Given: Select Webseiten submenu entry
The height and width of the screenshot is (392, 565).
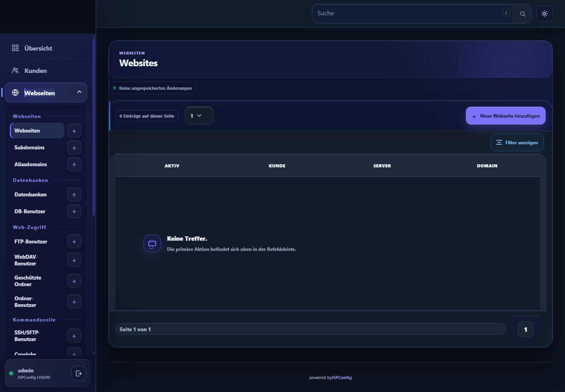Looking at the screenshot, I should pos(37,131).
